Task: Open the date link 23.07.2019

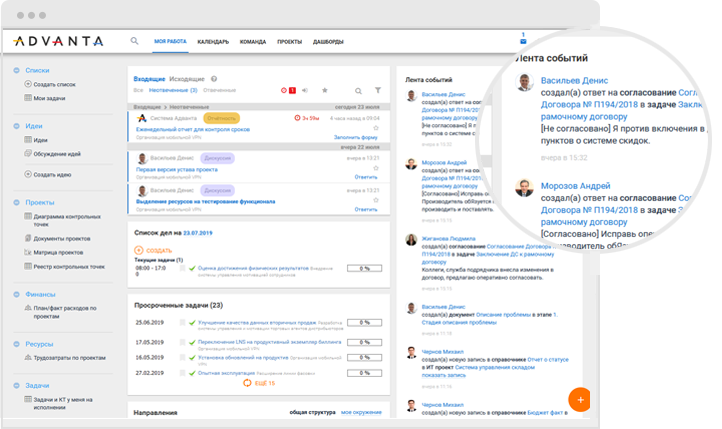Action: coord(198,233)
